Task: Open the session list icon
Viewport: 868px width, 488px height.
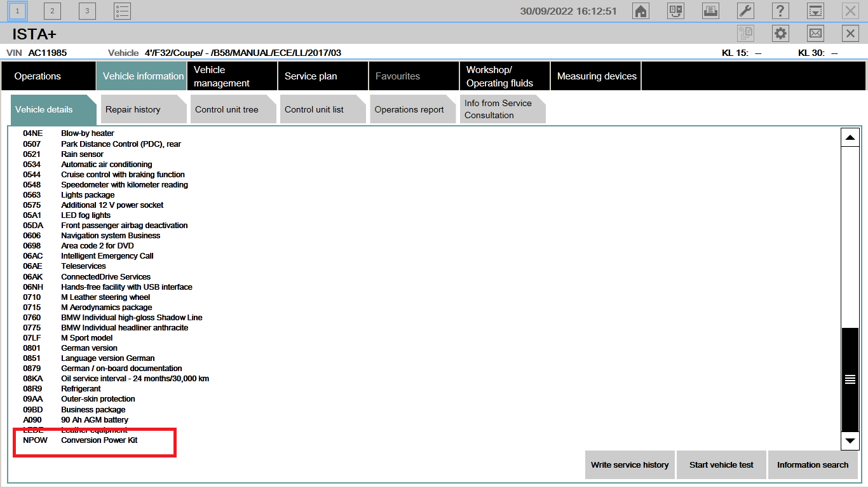Action: point(122,11)
